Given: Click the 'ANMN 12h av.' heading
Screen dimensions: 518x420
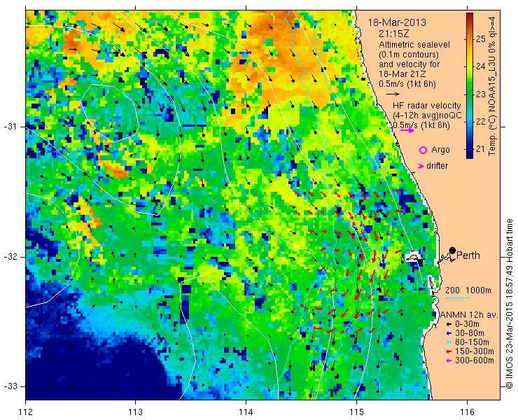Looking at the screenshot, I should point(469,315).
